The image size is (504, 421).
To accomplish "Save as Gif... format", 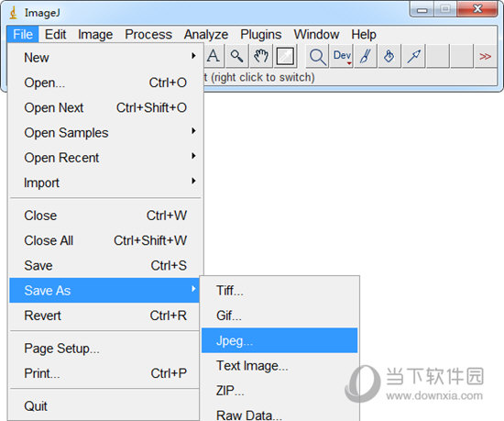I will point(279,316).
